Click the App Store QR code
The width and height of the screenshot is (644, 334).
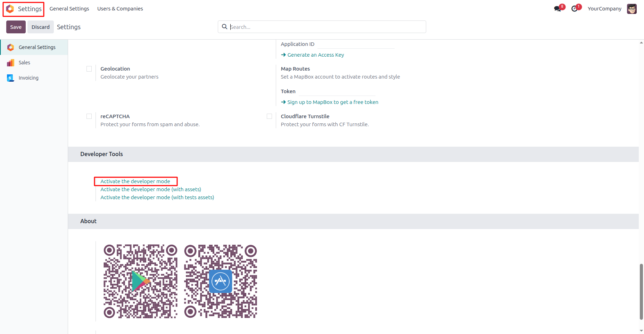[221, 281]
